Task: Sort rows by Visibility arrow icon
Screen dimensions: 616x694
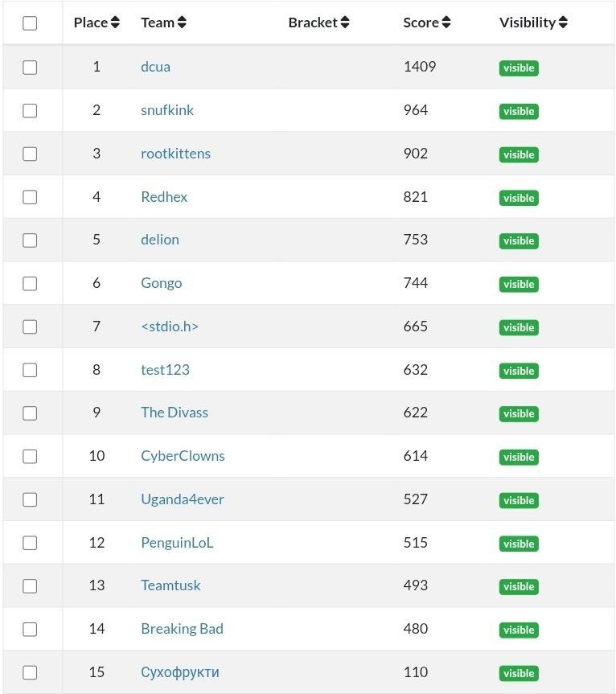Action: click(563, 23)
